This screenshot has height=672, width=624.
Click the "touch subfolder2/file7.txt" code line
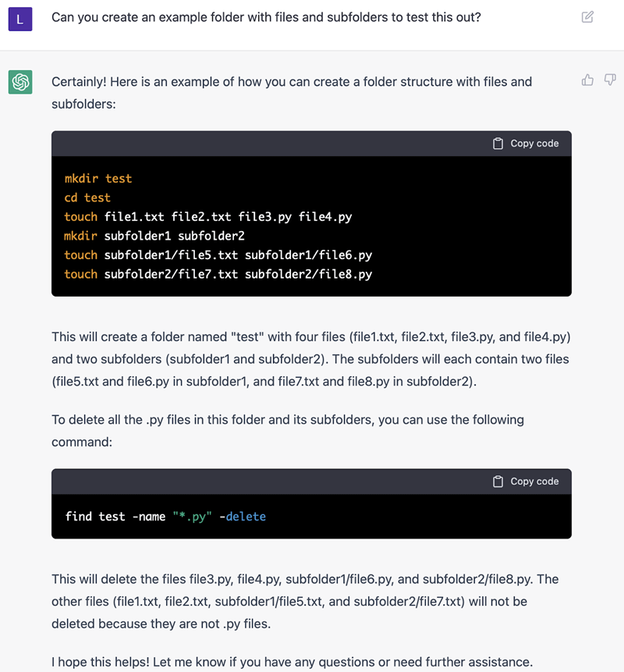[x=218, y=274]
